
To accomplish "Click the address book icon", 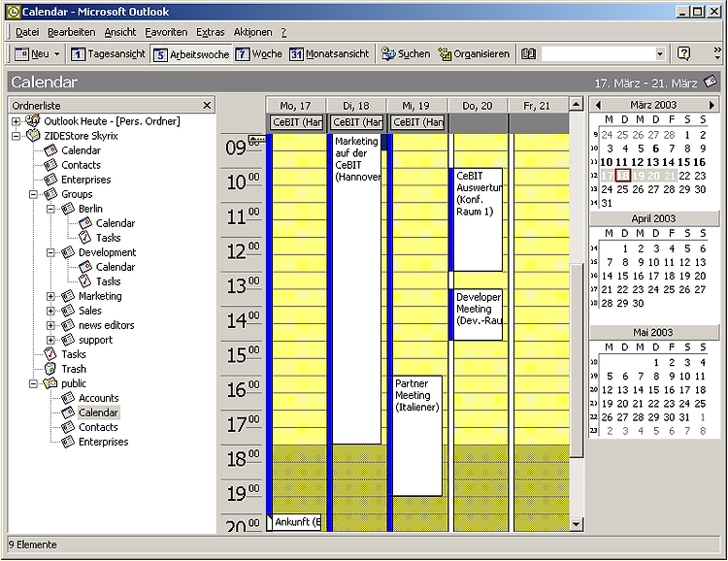I will coord(528,54).
